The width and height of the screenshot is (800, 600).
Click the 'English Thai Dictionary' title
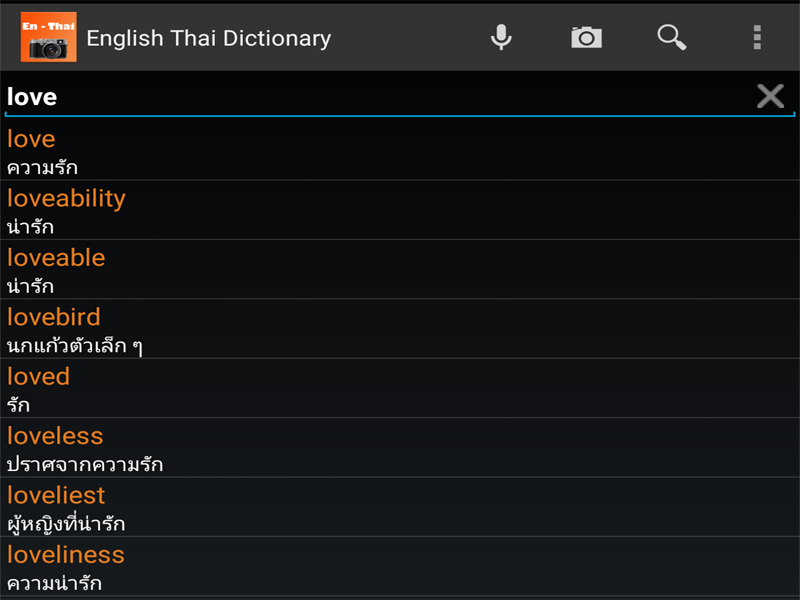coord(208,39)
